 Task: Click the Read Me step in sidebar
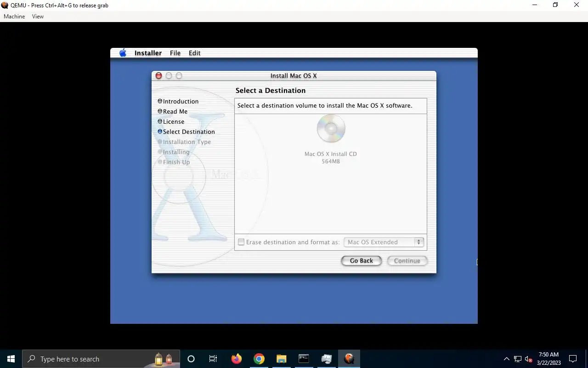(173, 111)
